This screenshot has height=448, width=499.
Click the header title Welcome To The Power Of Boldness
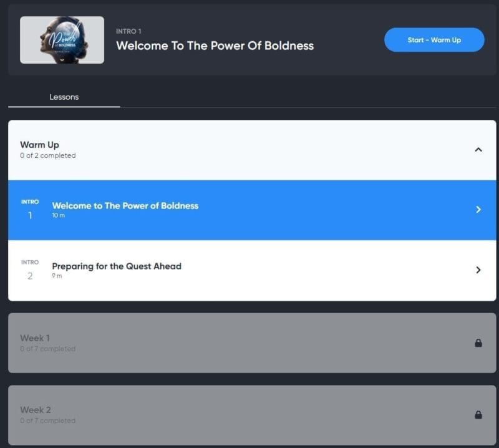(x=215, y=46)
